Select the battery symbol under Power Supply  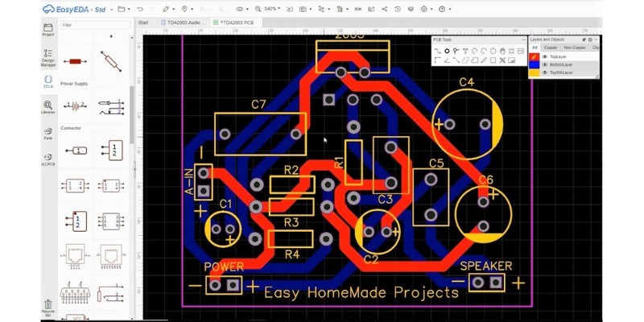[75, 106]
